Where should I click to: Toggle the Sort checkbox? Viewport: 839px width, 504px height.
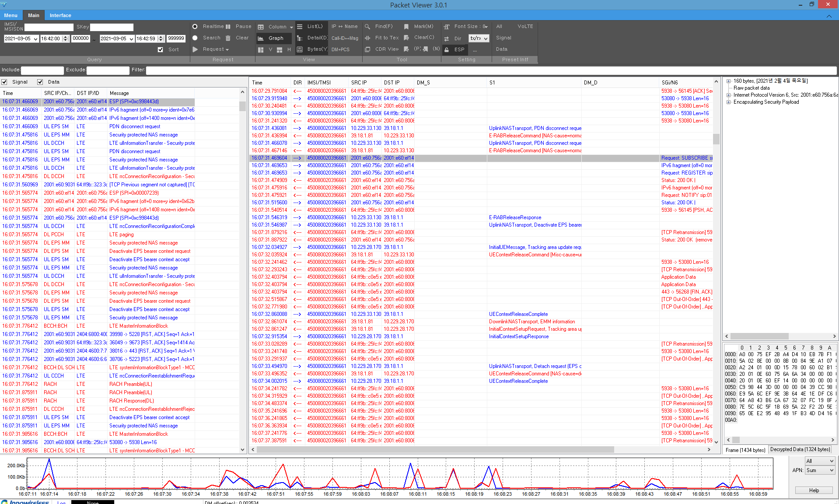[161, 50]
